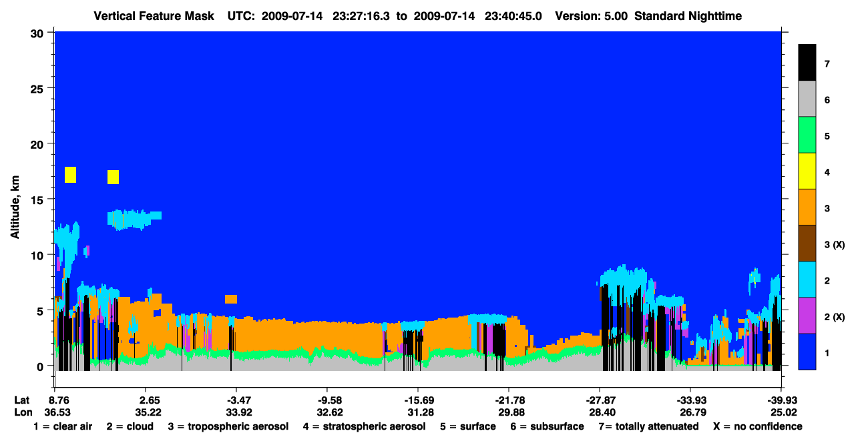Image resolution: width=868 pixels, height=445 pixels.
Task: Click the altitude tick label 30
Action: [39, 32]
